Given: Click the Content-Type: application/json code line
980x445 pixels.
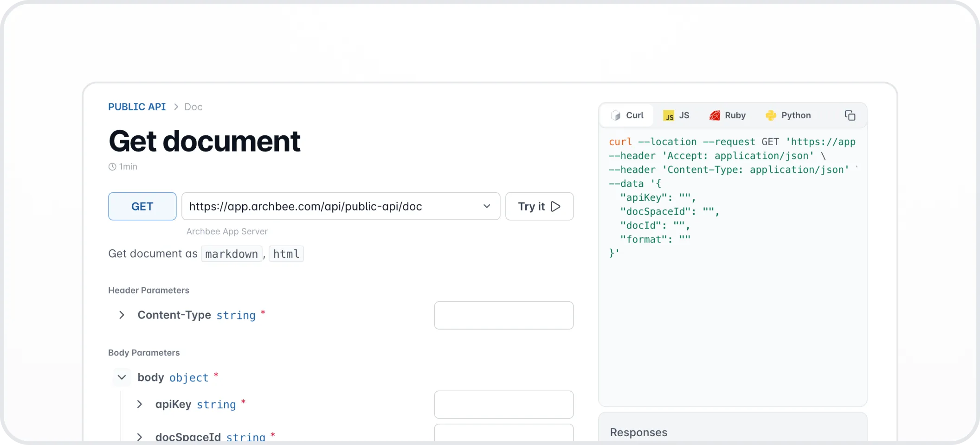Looking at the screenshot, I should (733, 170).
